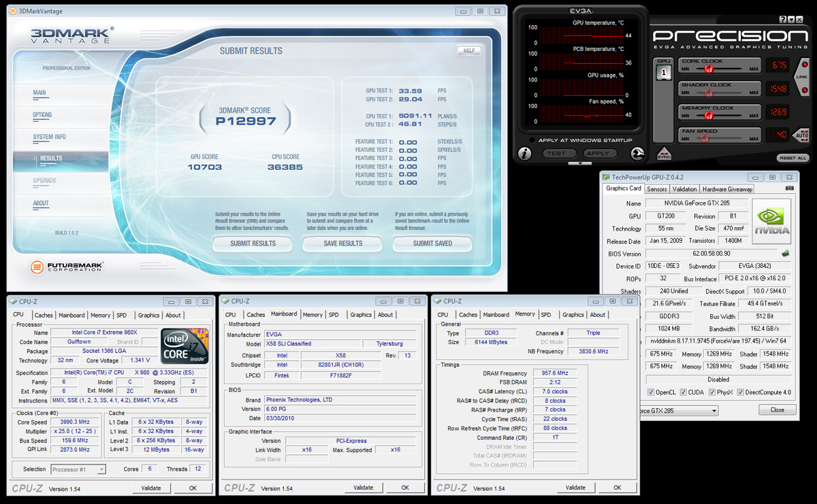Click the Precision help question mark icon
This screenshot has height=504, width=817.
coord(783,20)
